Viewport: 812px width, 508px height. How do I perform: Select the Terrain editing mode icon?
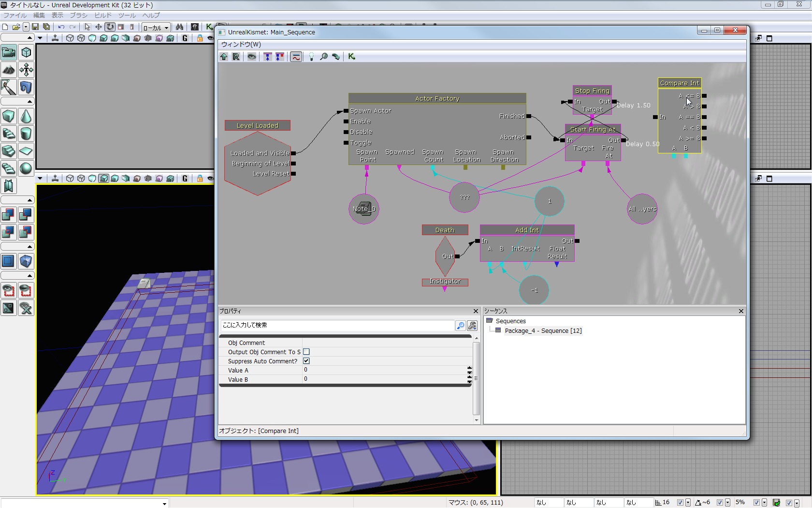pyautogui.click(x=9, y=70)
